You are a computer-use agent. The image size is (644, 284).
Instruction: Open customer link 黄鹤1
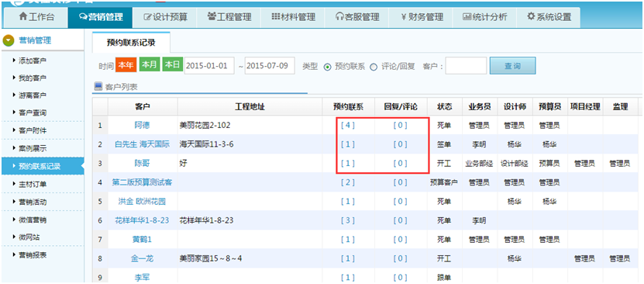[142, 239]
